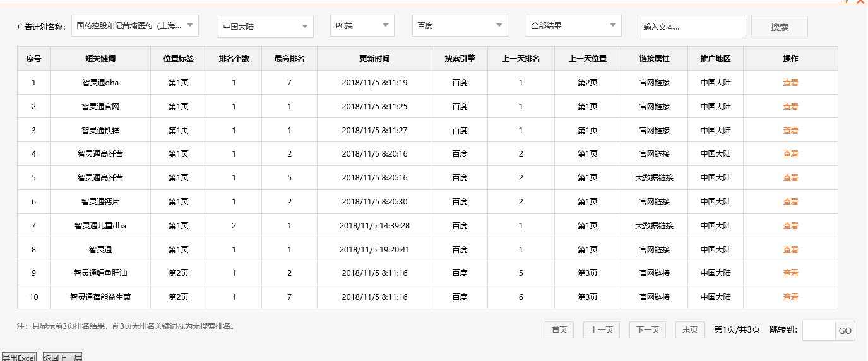
Task: Click the 跳转到 page number field
Action: (x=819, y=330)
